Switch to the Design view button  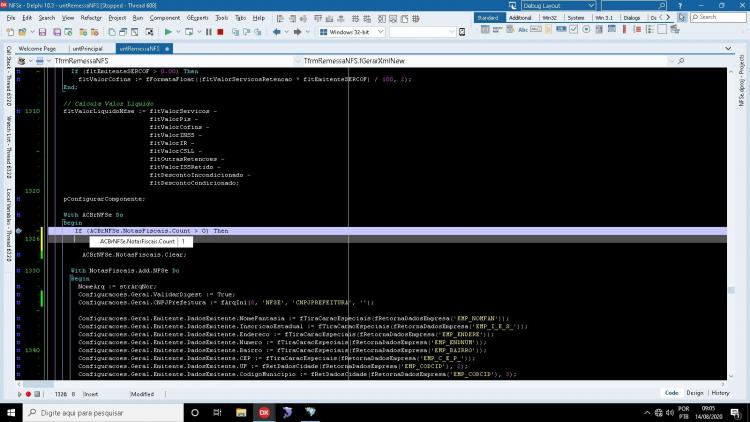tap(695, 393)
